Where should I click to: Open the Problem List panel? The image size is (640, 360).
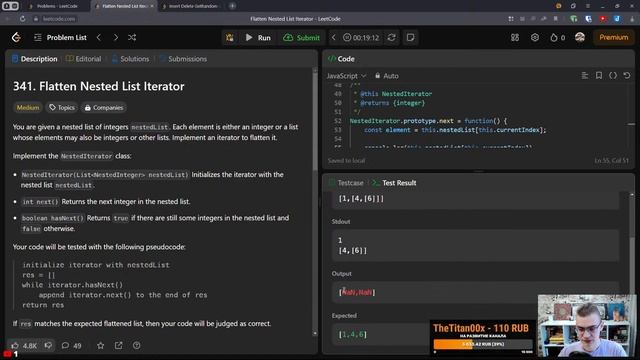tap(60, 38)
